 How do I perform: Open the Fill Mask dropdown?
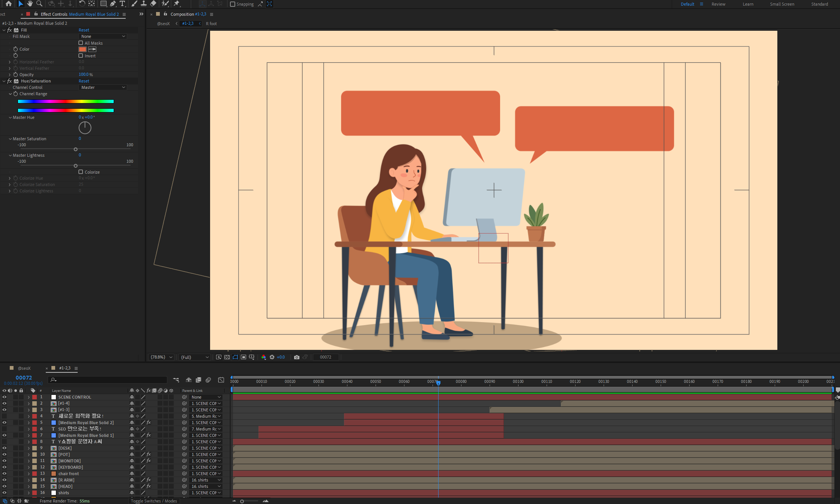103,36
